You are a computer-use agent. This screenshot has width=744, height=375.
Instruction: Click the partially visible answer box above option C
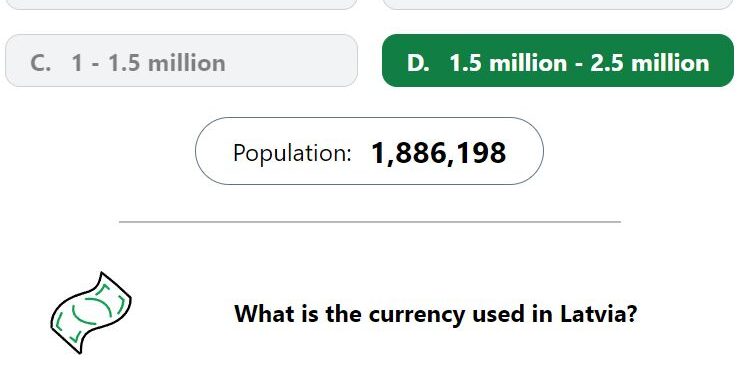[181, 4]
